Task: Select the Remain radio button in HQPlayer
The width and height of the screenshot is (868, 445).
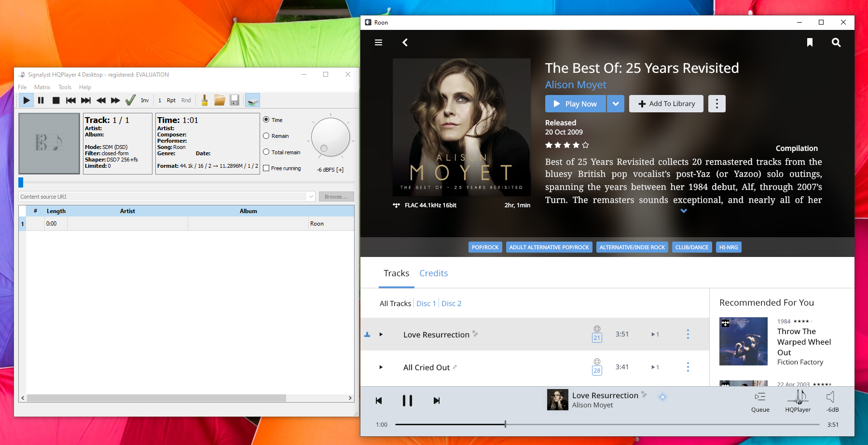Action: point(266,136)
